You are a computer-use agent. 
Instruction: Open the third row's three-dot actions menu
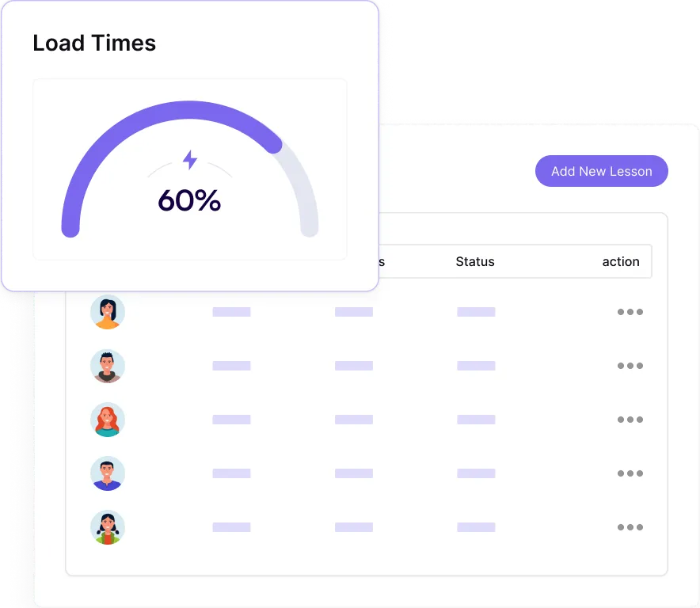(x=630, y=420)
